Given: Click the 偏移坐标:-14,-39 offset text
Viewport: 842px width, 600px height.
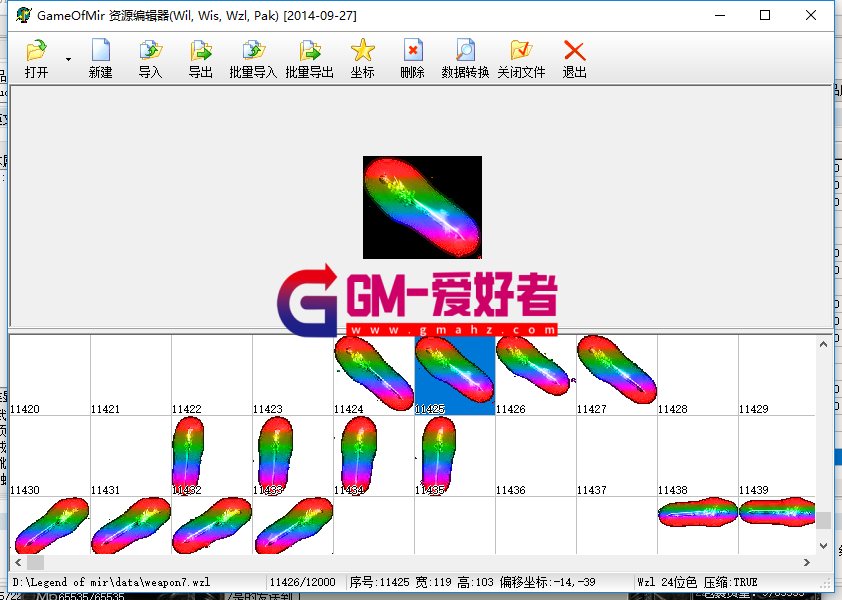Looking at the screenshot, I should point(547,582).
